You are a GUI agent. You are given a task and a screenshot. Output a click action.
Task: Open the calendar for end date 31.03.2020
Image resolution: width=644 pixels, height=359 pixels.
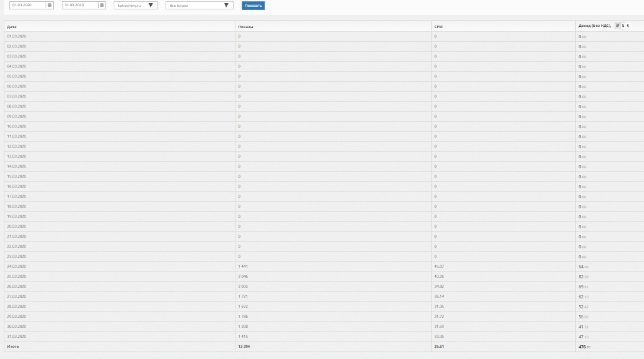(x=102, y=5)
